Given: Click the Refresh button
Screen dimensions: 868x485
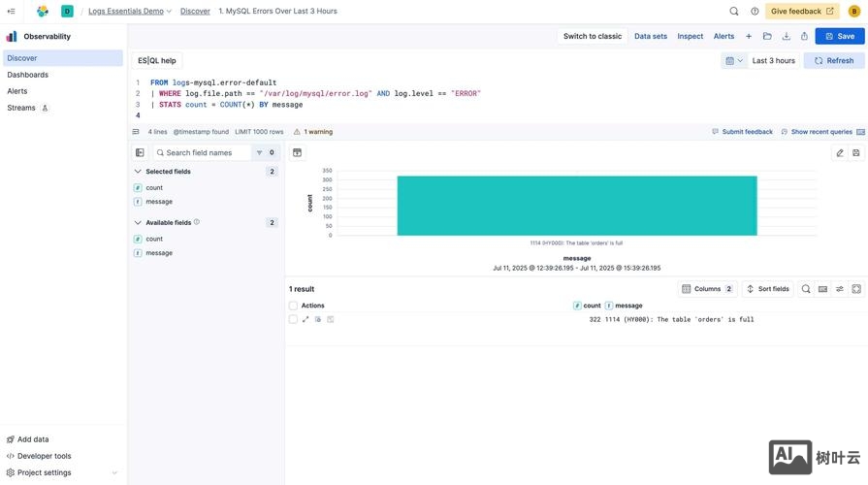Looking at the screenshot, I should click(834, 61).
